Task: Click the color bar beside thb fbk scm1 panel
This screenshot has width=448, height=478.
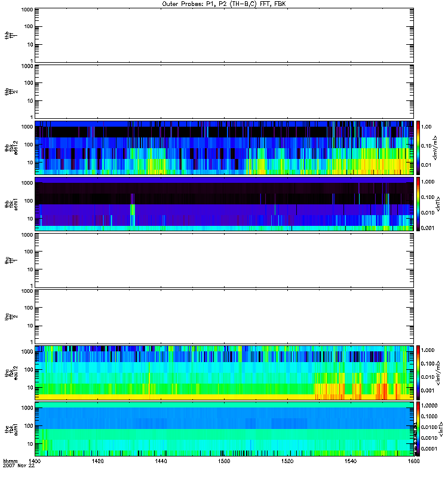Action: point(419,203)
